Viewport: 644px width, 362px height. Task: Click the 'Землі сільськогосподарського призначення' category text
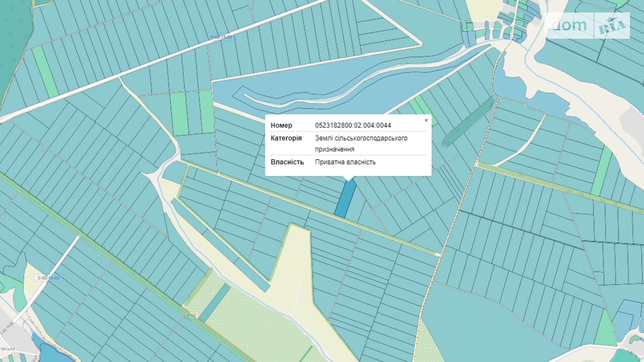click(x=361, y=143)
